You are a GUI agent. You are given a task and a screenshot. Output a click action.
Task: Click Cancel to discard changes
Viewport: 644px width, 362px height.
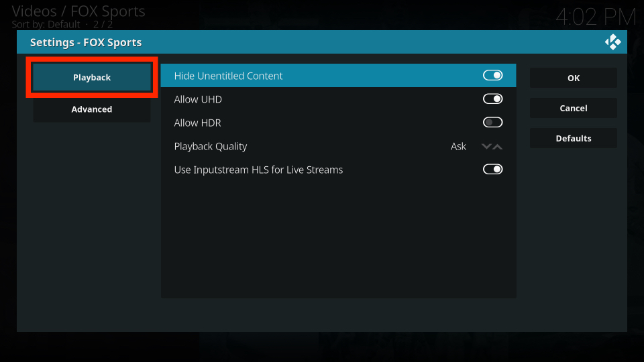click(574, 108)
